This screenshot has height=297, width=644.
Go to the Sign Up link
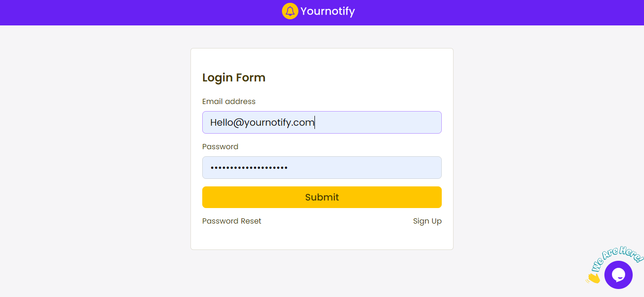click(x=427, y=221)
